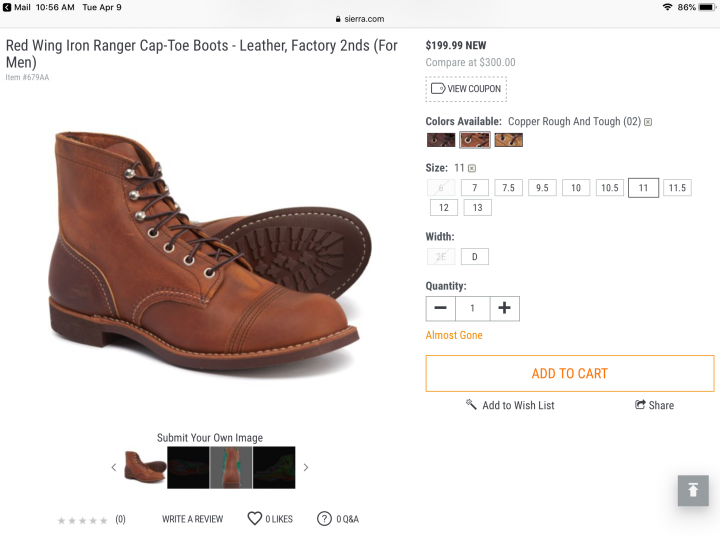Choose size 7
Screen dimensions: 720x540
click(475, 188)
